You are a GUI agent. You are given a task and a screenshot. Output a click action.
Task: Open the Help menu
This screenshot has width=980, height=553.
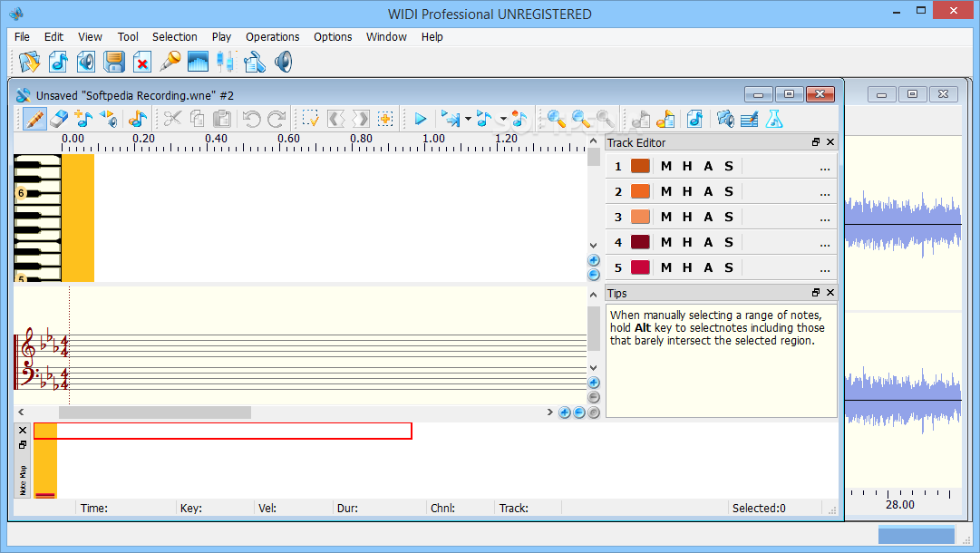point(432,37)
